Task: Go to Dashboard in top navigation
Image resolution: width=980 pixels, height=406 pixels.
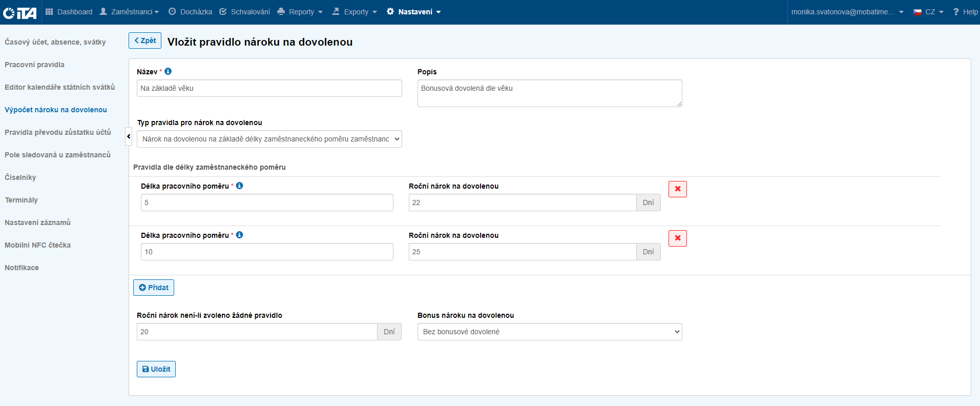Action: click(69, 12)
